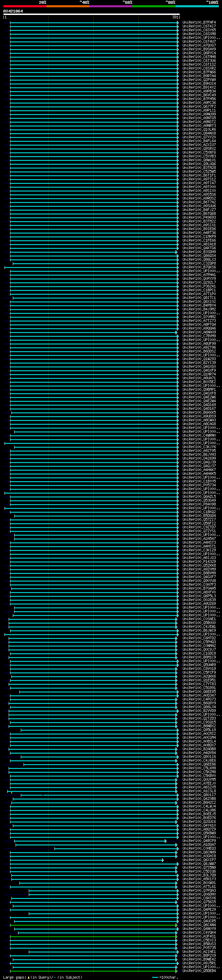
Task: Select hit label UniRef100_Q5DE84
Action: click(199, 971)
